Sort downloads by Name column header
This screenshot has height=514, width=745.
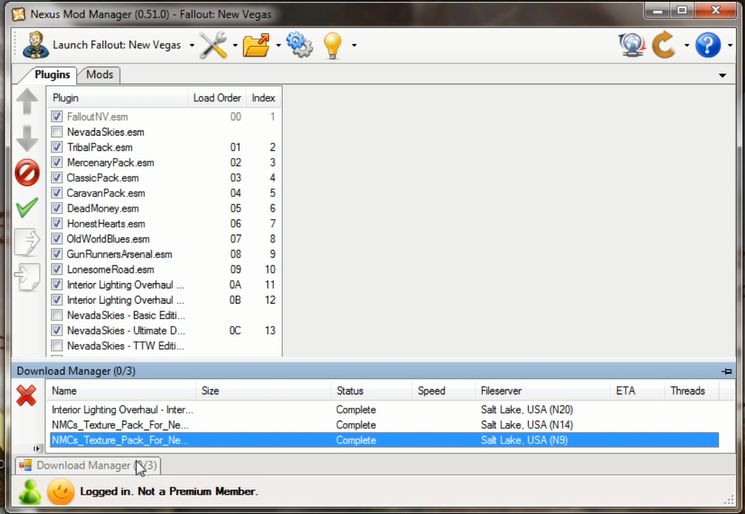pos(121,391)
